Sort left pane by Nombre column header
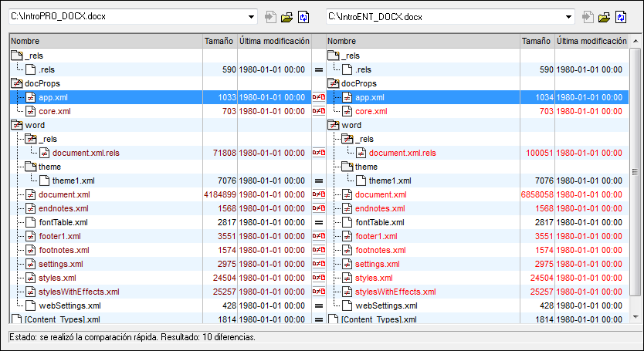644x351 pixels. click(105, 40)
